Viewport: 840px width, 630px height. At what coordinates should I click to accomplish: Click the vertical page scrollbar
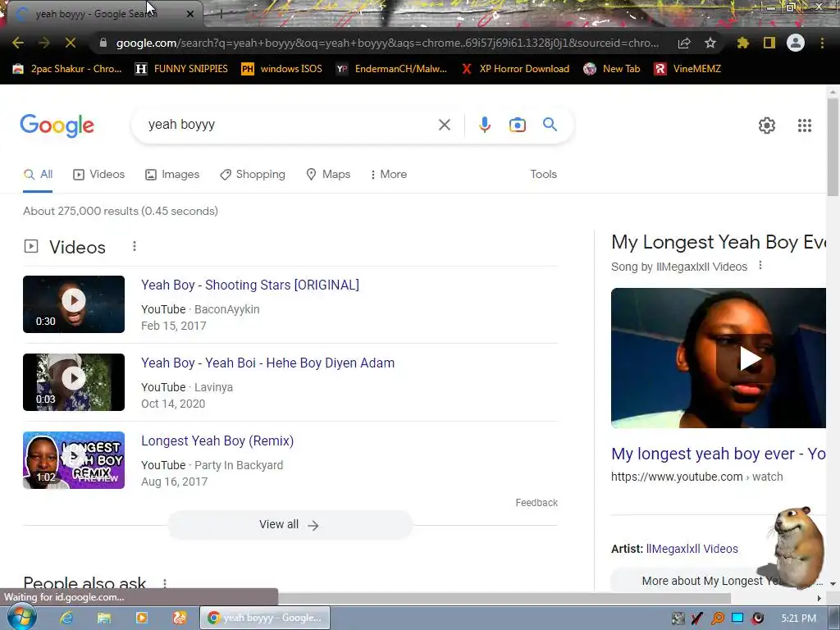833,147
